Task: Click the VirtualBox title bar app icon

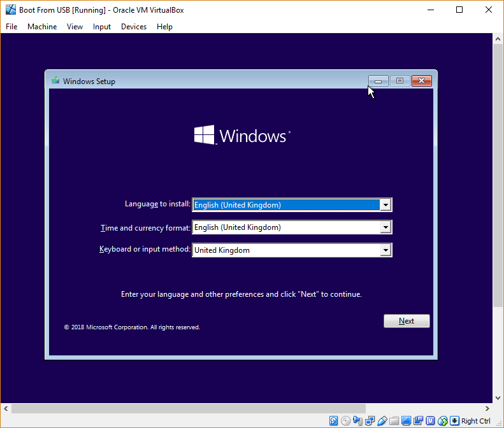Action: (11, 10)
